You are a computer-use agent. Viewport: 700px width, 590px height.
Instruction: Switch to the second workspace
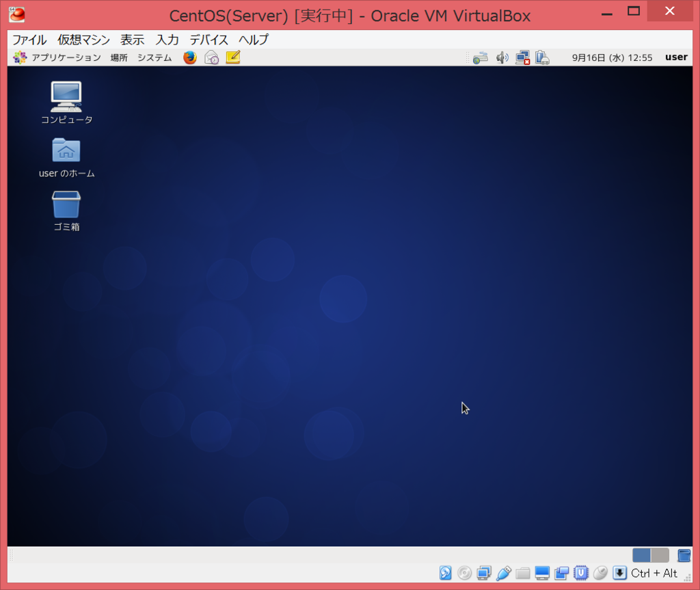click(660, 555)
